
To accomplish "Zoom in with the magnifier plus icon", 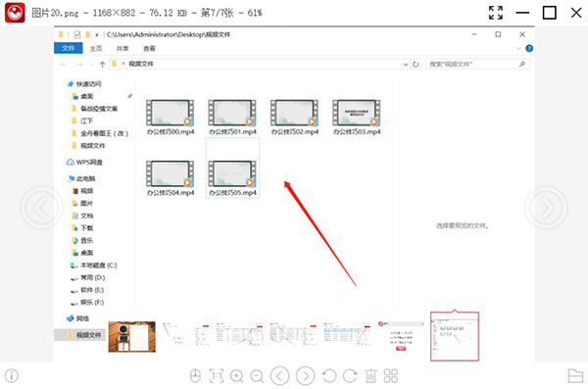I will tap(237, 375).
